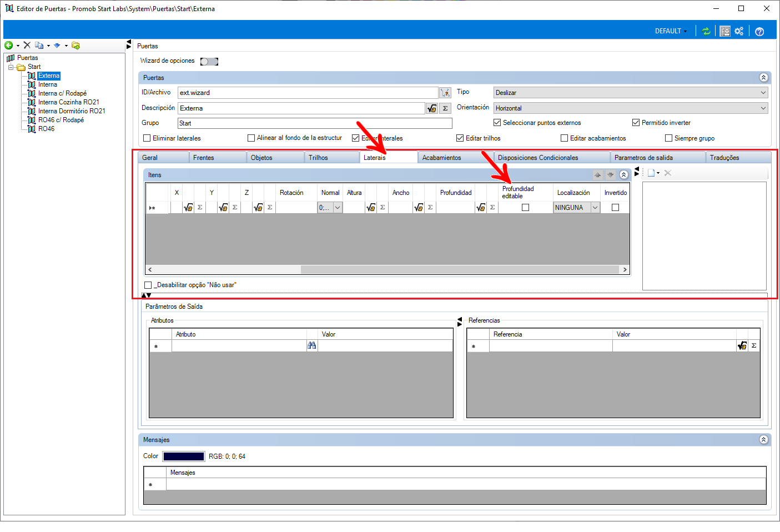Click the formula icon in Z column

click(x=258, y=208)
